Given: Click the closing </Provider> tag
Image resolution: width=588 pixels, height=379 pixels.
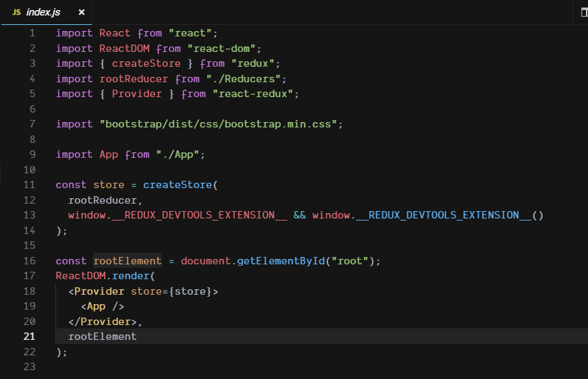Looking at the screenshot, I should click(x=103, y=322).
